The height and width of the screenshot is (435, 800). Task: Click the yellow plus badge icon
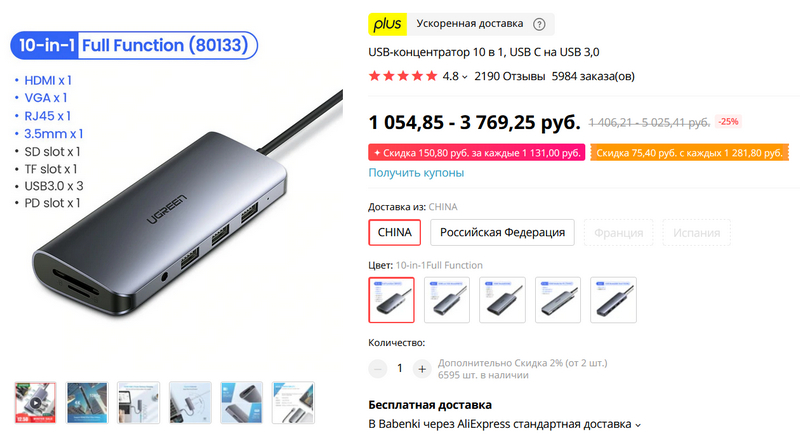pos(387,24)
